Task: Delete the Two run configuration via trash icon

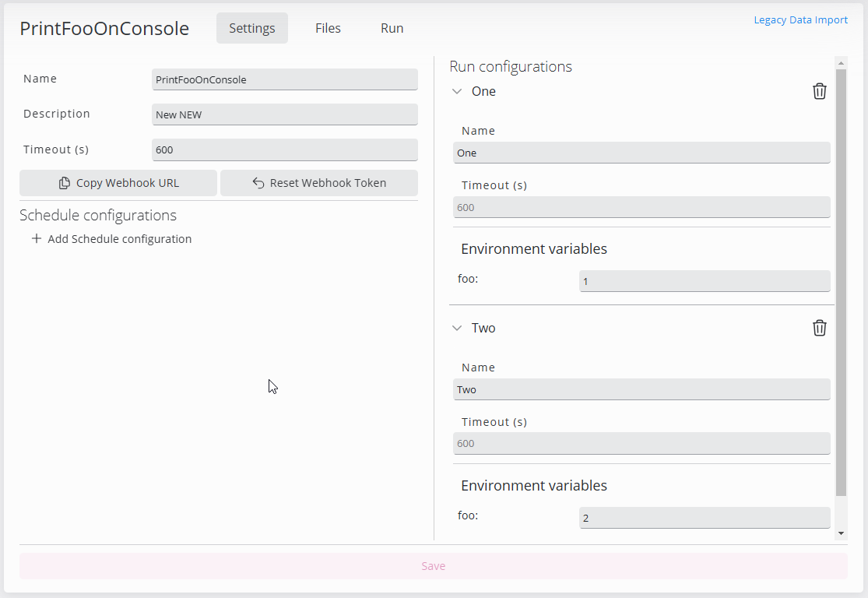Action: tap(819, 328)
